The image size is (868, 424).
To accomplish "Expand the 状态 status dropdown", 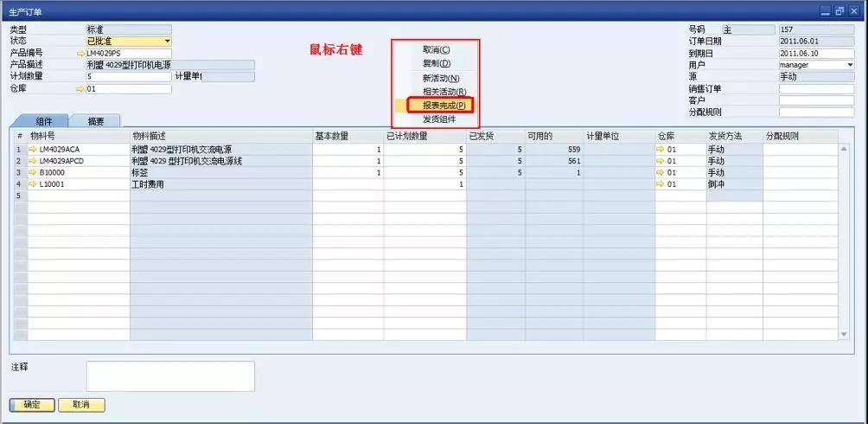I will pyautogui.click(x=167, y=42).
